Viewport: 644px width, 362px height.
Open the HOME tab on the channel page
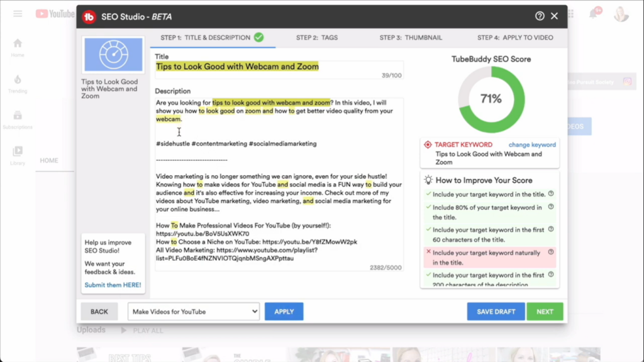[49, 160]
